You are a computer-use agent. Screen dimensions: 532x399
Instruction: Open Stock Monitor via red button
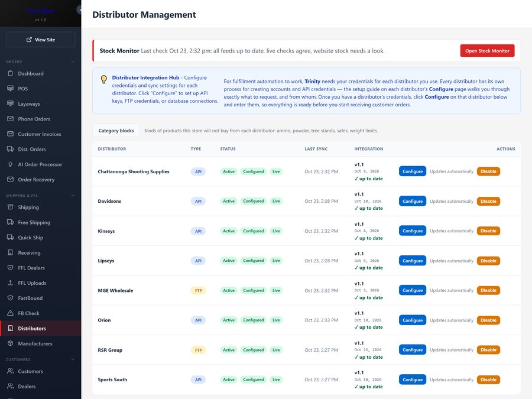pyautogui.click(x=487, y=51)
